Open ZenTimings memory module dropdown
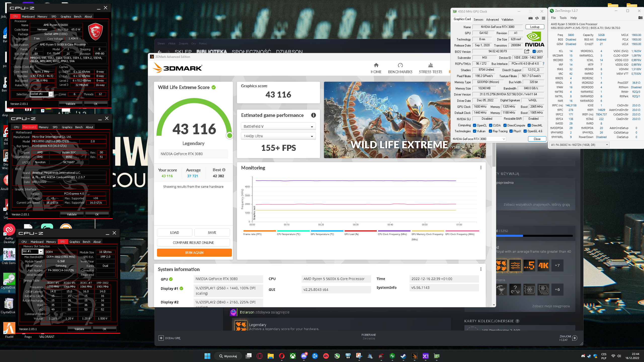The image size is (644, 362). click(x=579, y=145)
